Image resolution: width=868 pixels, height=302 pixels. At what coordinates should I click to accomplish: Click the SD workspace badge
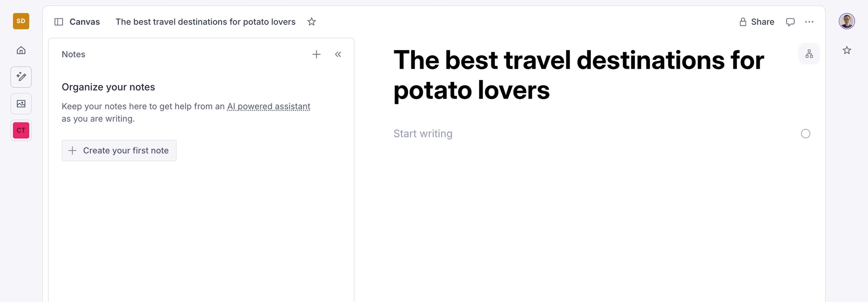21,21
